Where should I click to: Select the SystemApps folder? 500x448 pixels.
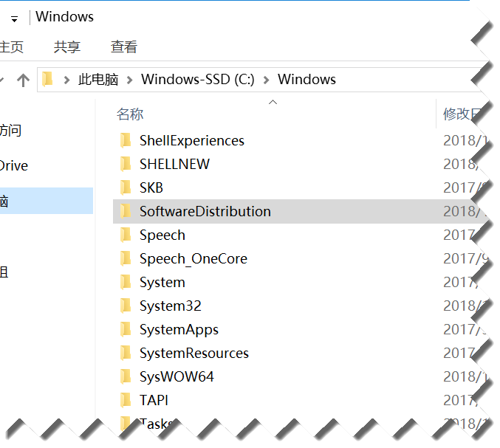pos(297,329)
